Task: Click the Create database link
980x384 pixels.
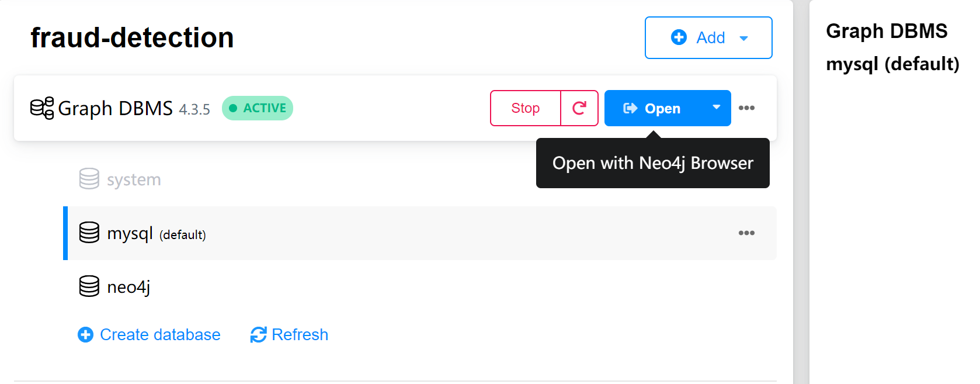Action: coord(160,334)
